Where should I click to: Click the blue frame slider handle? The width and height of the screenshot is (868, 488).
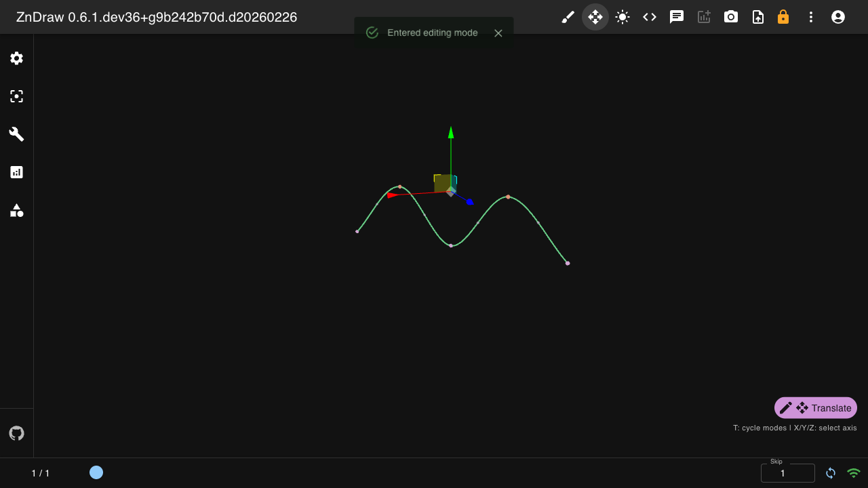click(x=96, y=472)
